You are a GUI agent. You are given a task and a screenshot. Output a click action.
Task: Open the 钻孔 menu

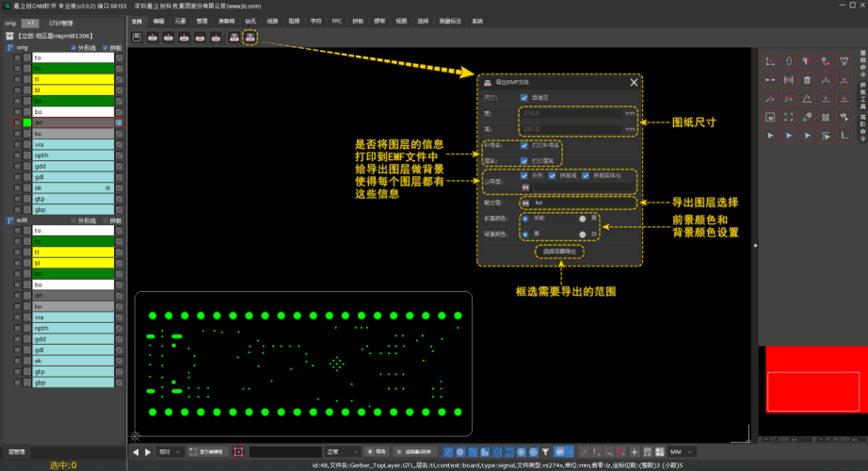250,21
